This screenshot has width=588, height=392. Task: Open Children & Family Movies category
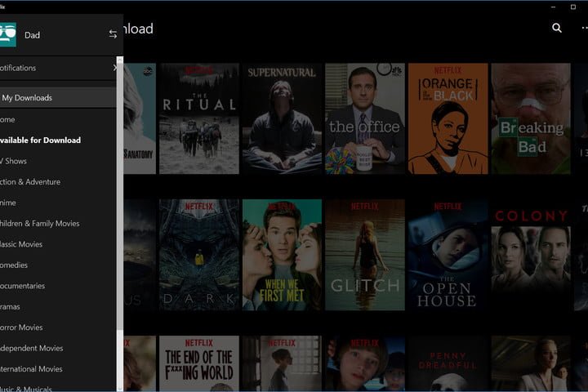[58, 224]
